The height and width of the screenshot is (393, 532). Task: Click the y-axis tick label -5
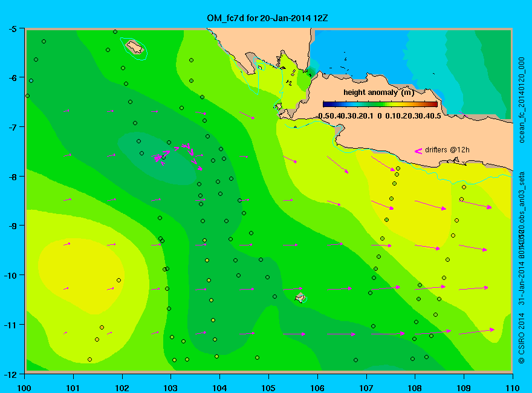pyautogui.click(x=12, y=29)
